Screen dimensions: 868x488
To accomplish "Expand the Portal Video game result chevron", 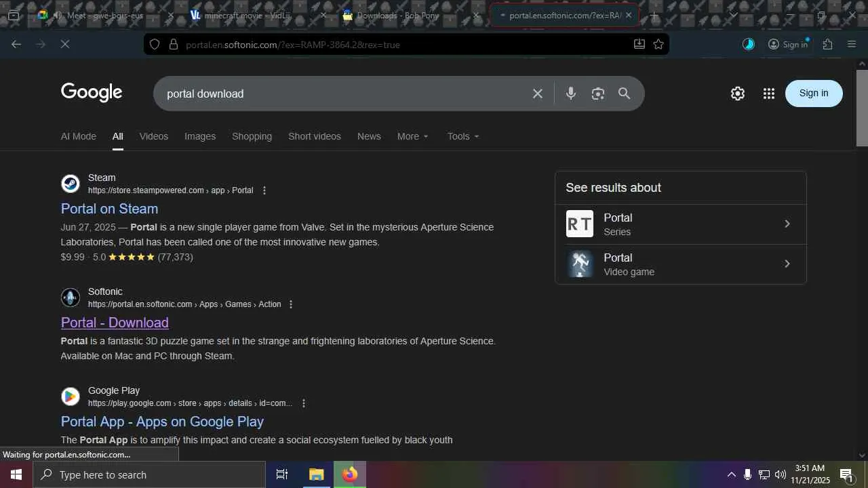I will point(787,264).
